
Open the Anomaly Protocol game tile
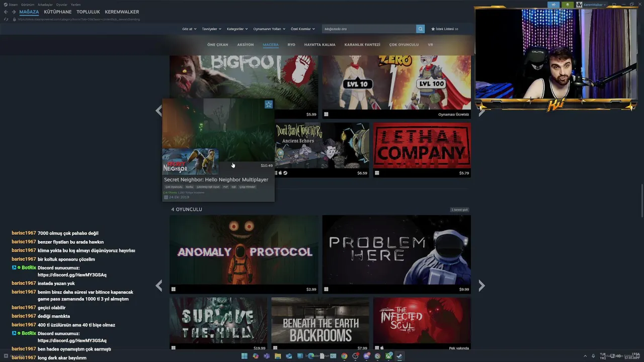(x=244, y=254)
